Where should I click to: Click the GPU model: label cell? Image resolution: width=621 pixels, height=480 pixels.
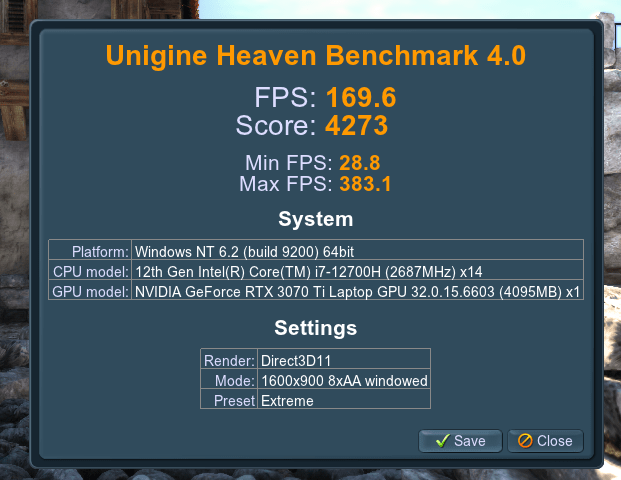click(90, 290)
